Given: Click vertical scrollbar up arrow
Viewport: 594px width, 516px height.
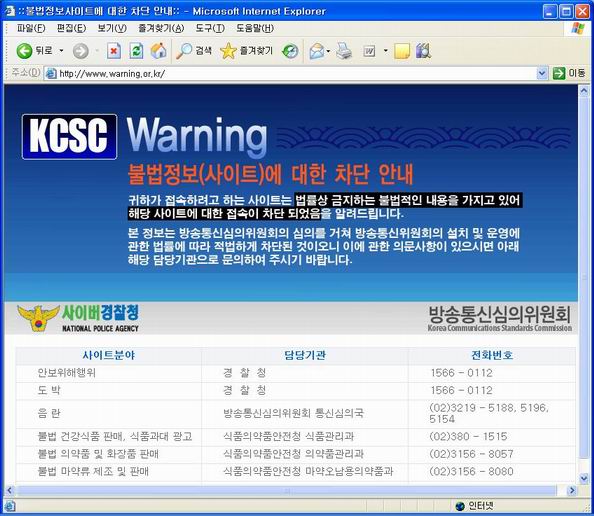Looking at the screenshot, I should coord(584,91).
